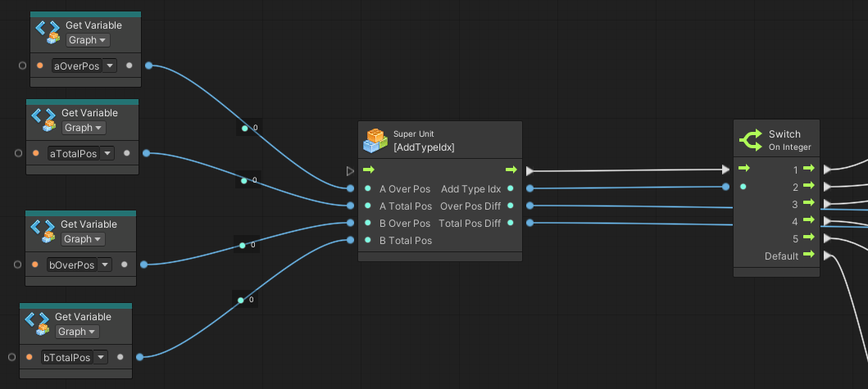Click the aTotalPos variable name field
Screen dimensions: 868x389
click(74, 152)
